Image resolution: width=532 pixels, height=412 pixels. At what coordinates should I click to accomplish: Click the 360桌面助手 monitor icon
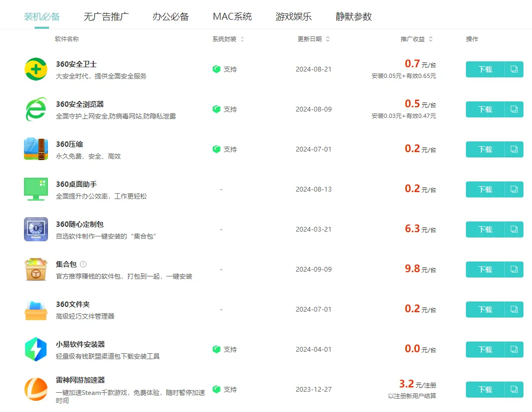click(36, 189)
